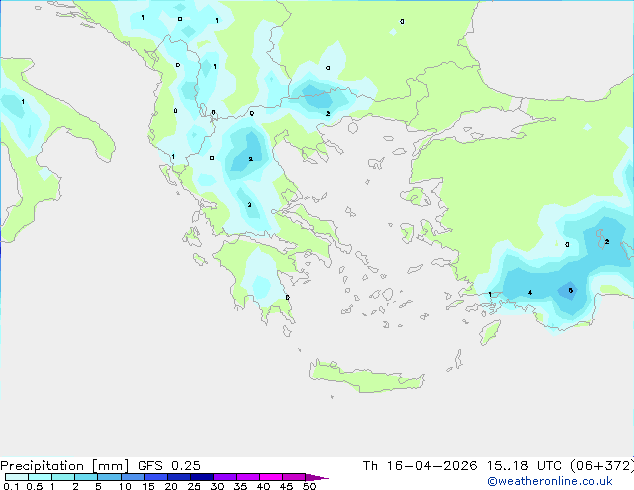
Task: Select the 35–40 mm violet swatch
Action: coord(248,477)
